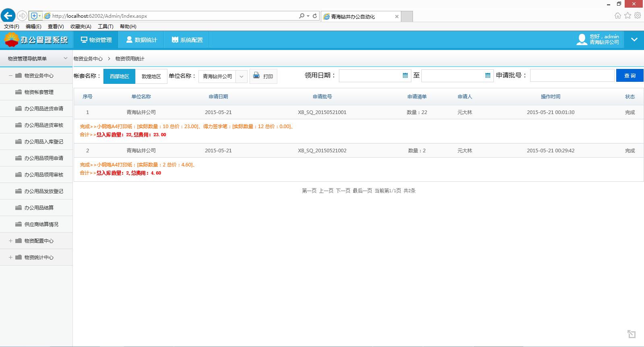This screenshot has height=347, width=644.
Task: Click the admin user avatar icon
Action: pyautogui.click(x=582, y=39)
